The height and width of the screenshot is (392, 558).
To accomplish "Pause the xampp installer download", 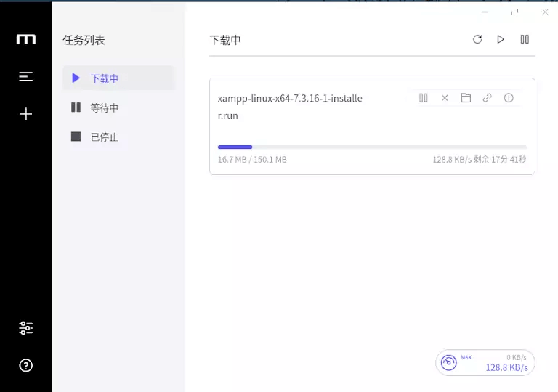I will pyautogui.click(x=424, y=98).
